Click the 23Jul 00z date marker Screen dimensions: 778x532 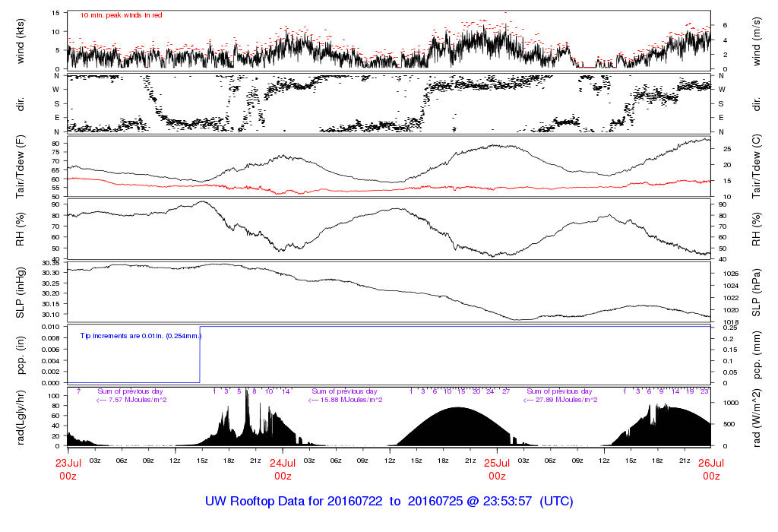68,469
